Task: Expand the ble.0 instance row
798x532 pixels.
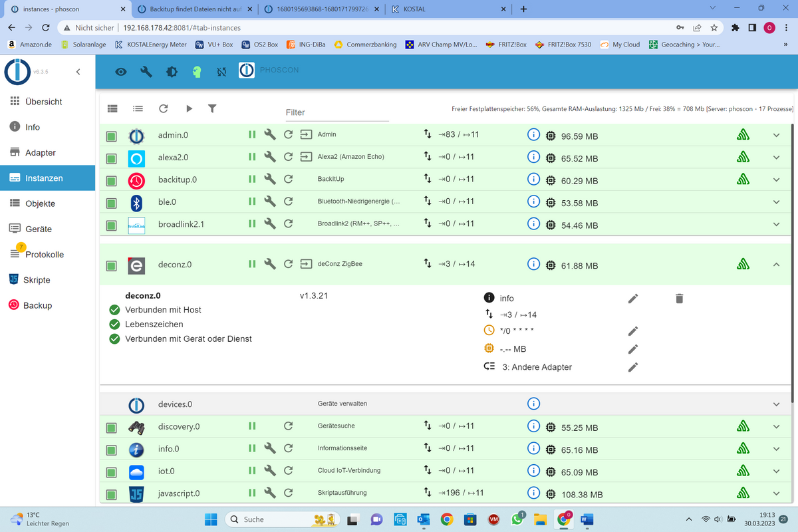Action: 776,201
